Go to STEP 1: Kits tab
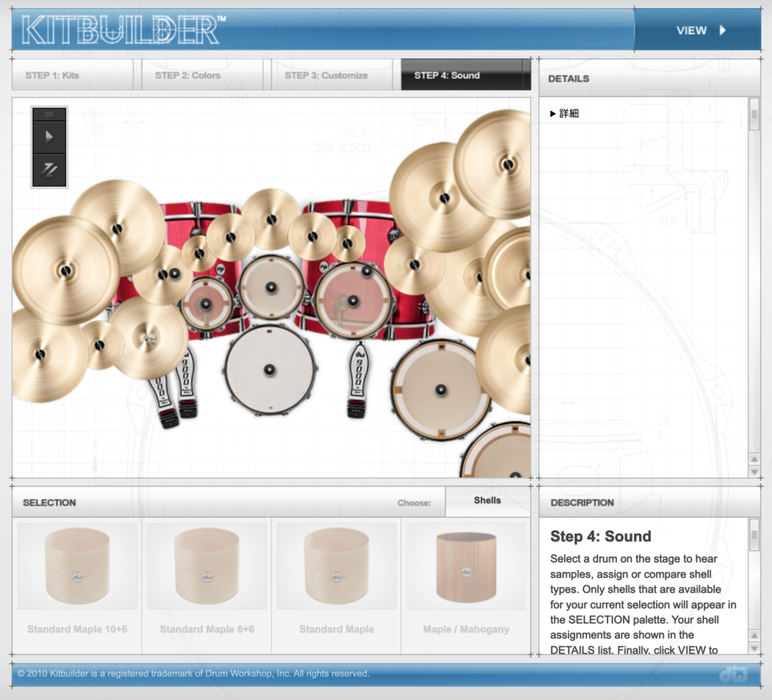 pyautogui.click(x=73, y=75)
